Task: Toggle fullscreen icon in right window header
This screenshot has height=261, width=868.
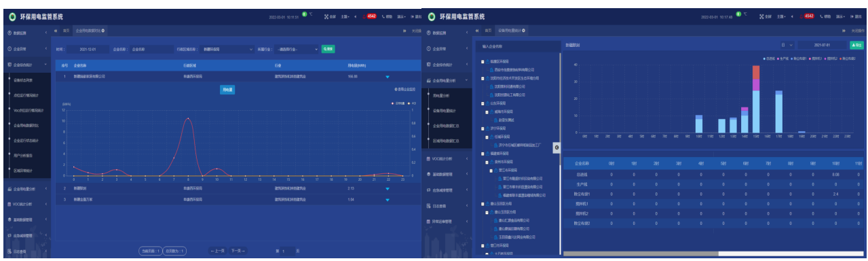Action: click(x=761, y=16)
